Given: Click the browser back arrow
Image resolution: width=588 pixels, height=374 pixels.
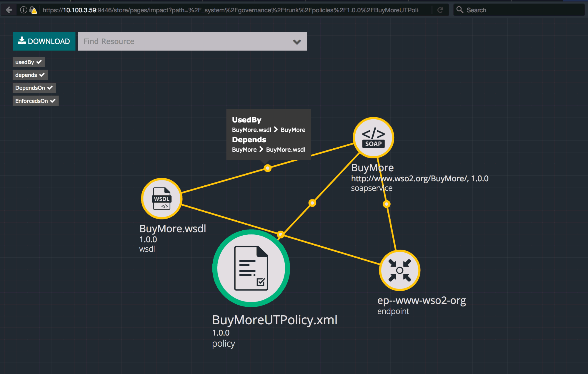Looking at the screenshot, I should coord(9,10).
